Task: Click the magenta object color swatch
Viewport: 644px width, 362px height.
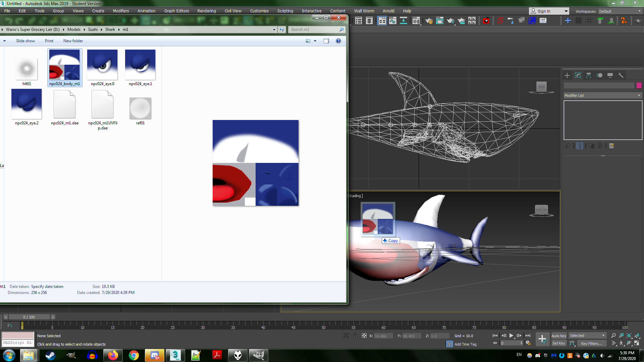Action: click(639, 85)
